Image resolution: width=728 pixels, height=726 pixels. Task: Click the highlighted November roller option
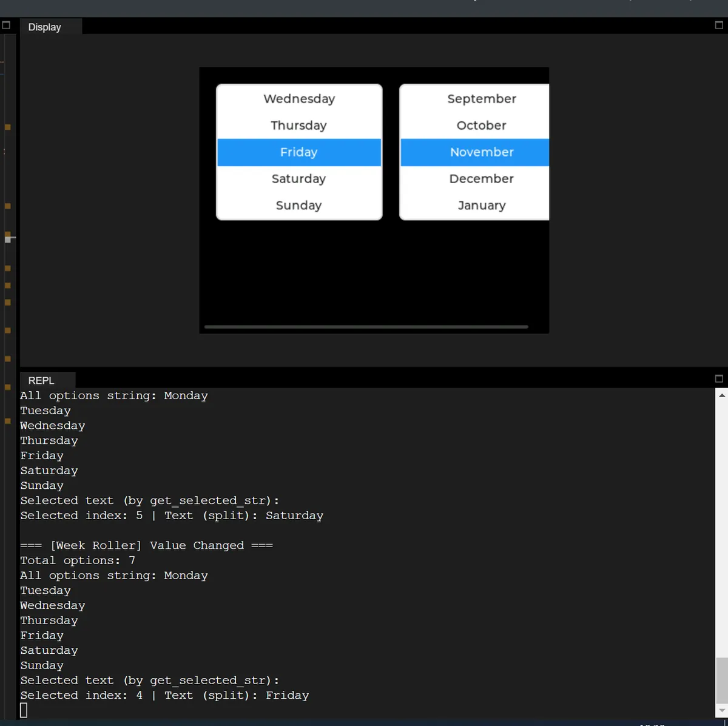pos(475,152)
